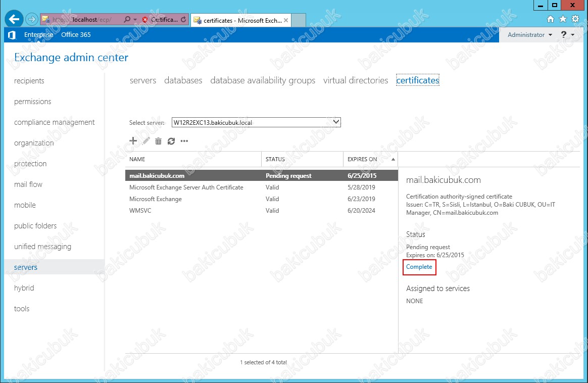Open the Help question mark menu
Viewport: 588px width, 383px height.
(567, 34)
